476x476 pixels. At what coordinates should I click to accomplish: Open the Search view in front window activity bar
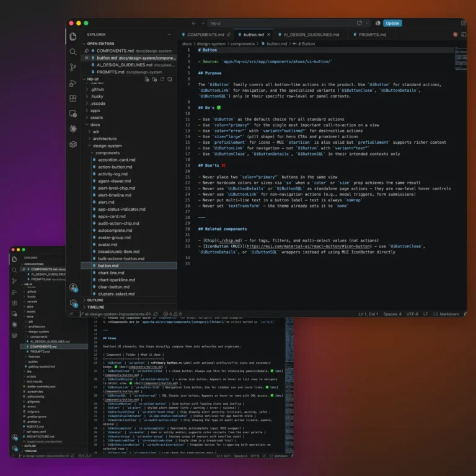[73, 52]
